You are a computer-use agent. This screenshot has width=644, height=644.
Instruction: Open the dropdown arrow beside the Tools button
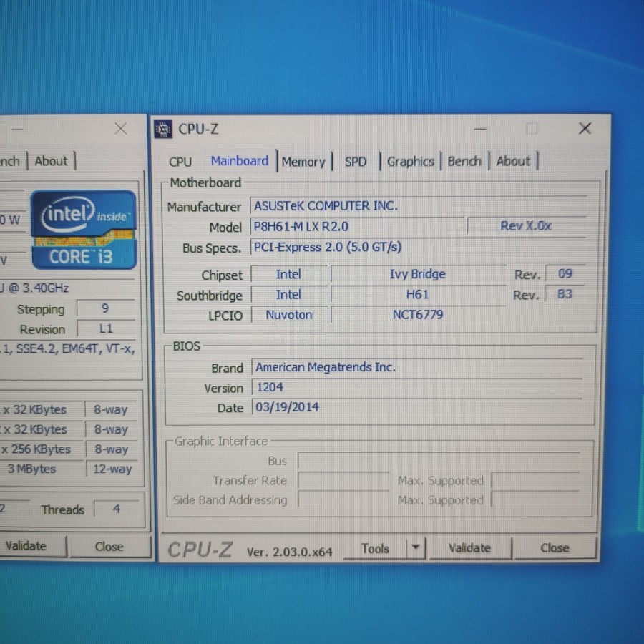(415, 549)
